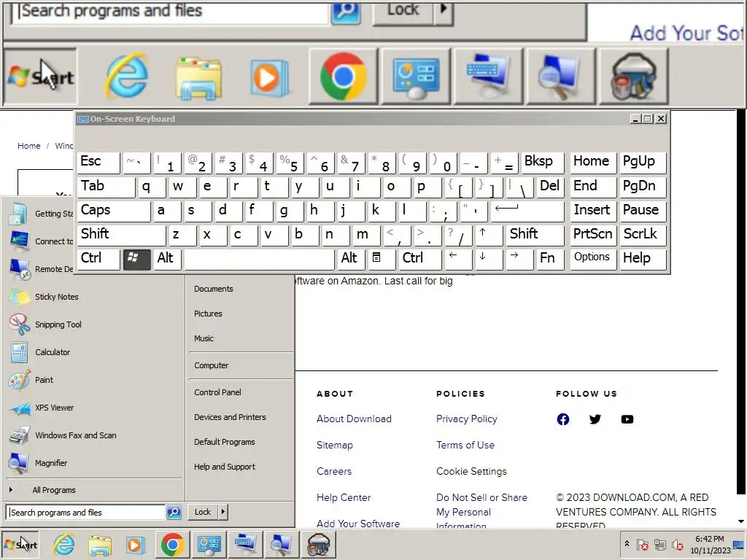The width and height of the screenshot is (747, 560).
Task: Expand the arrow next to Lock button
Action: (222, 512)
